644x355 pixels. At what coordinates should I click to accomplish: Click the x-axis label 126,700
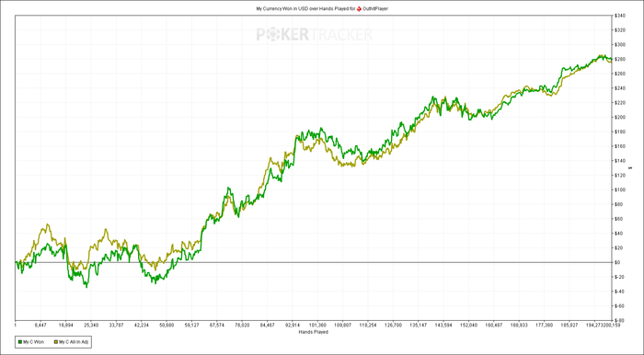click(x=394, y=325)
